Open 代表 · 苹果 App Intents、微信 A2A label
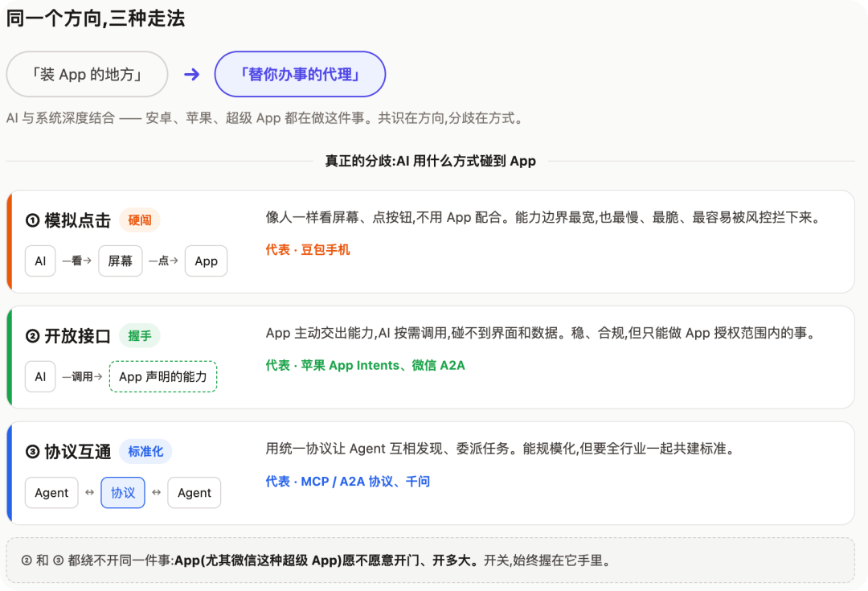The image size is (868, 591). [366, 366]
